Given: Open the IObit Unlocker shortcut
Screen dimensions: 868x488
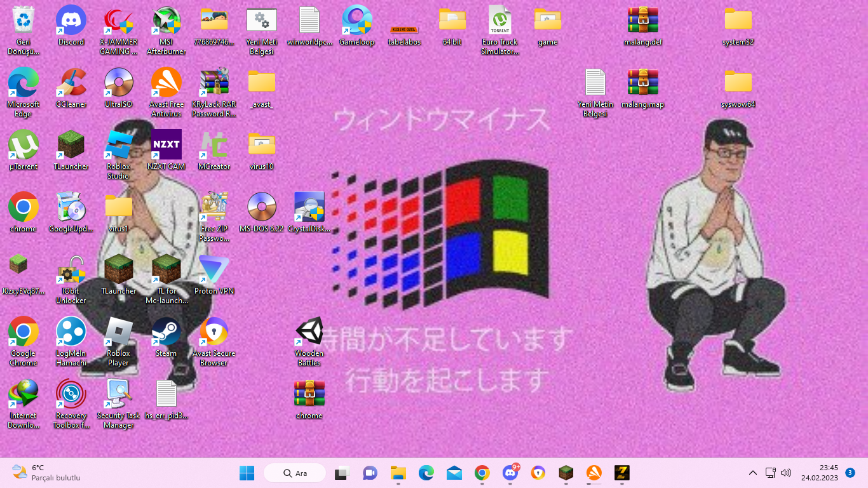Looking at the screenshot, I should [71, 279].
